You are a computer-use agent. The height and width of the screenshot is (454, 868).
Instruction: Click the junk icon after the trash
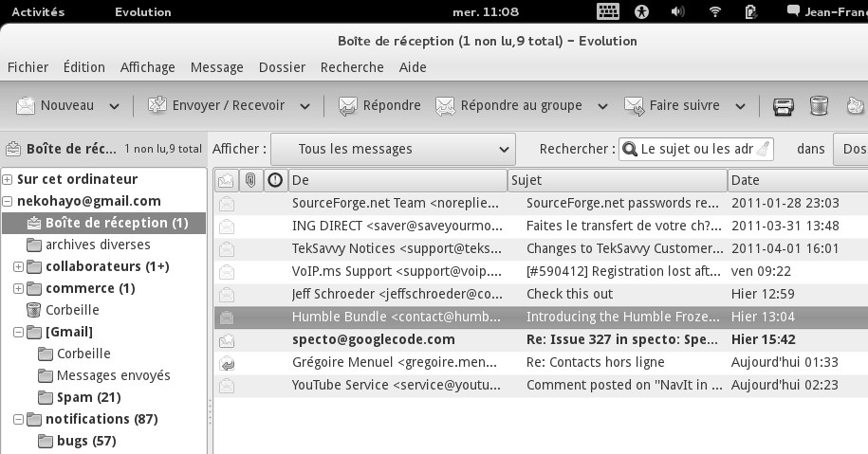[x=857, y=105]
